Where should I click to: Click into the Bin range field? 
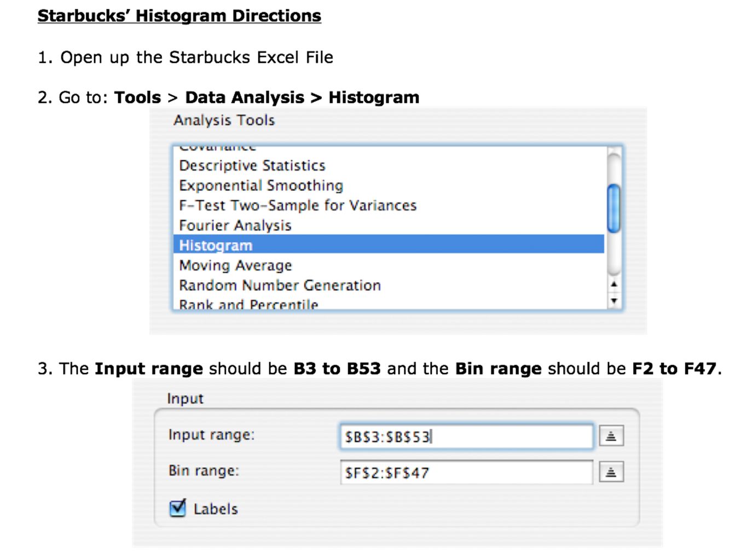(466, 472)
